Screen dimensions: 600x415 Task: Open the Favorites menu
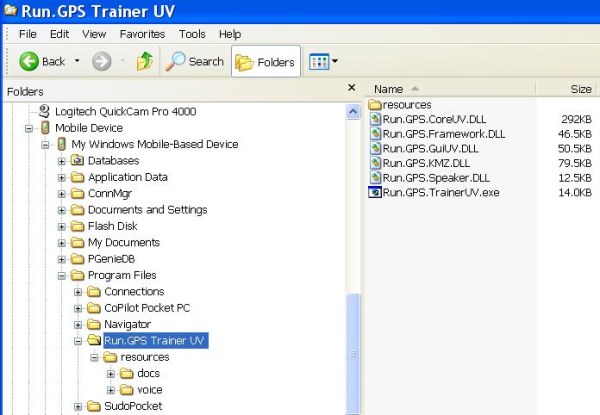coord(141,34)
